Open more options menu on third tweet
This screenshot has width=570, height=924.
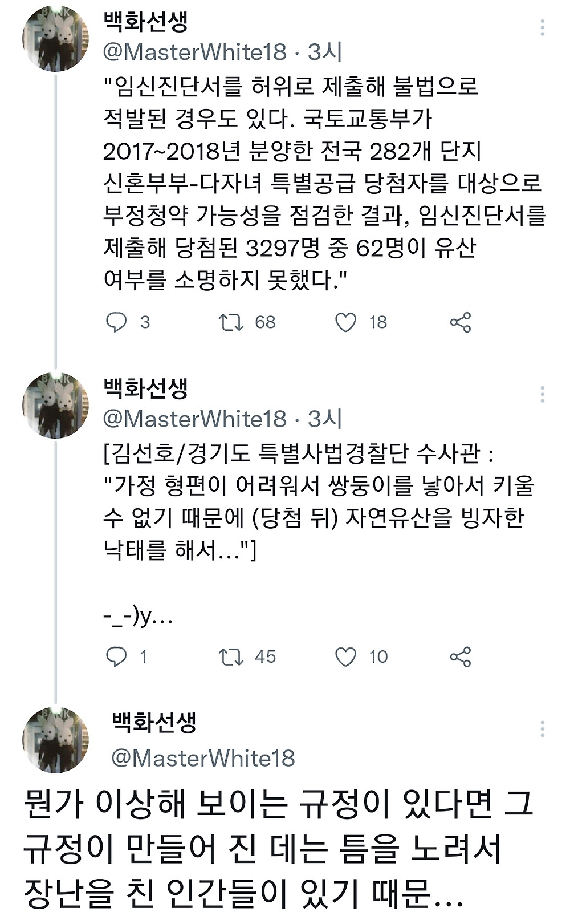[542, 728]
